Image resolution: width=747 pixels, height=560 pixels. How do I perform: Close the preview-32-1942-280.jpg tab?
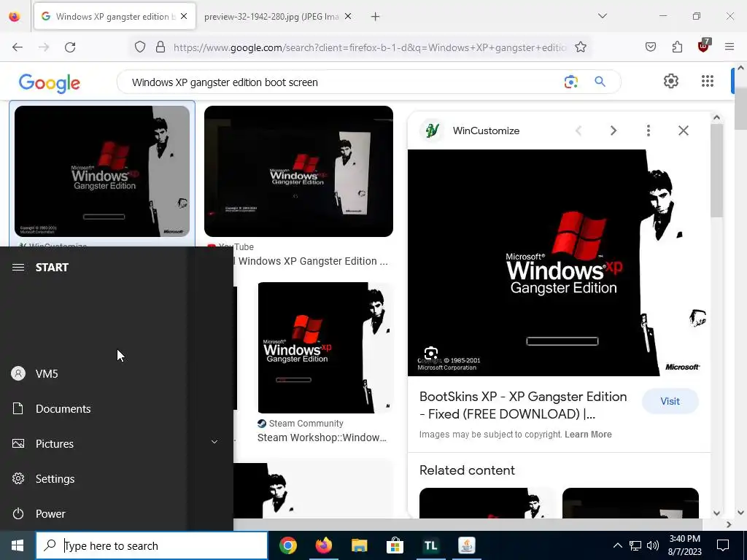click(348, 16)
